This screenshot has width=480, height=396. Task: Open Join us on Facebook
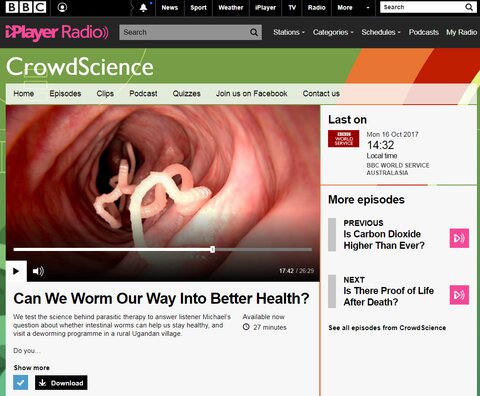coord(252,93)
